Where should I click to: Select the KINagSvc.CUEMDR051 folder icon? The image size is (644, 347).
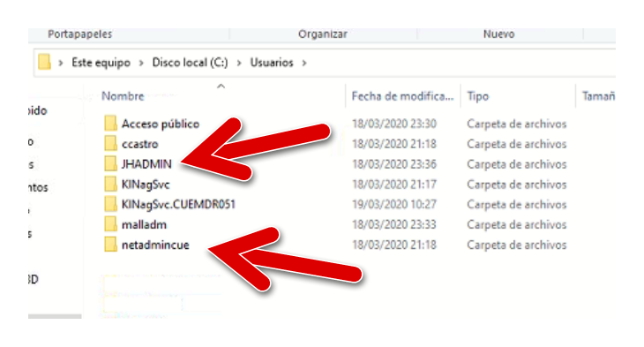tap(110, 204)
